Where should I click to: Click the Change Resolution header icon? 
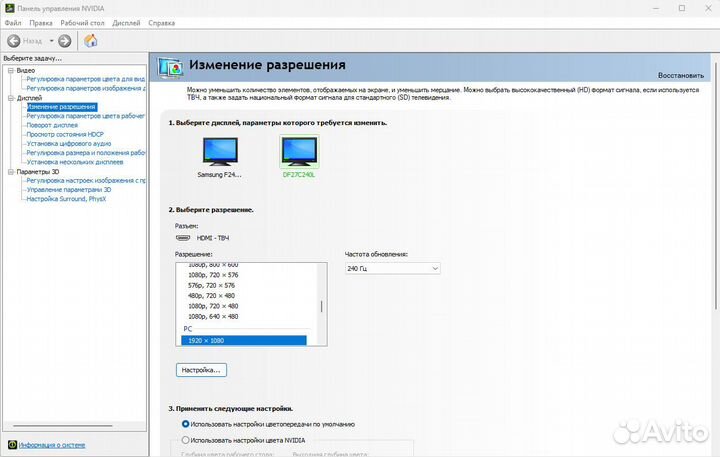pyautogui.click(x=171, y=67)
